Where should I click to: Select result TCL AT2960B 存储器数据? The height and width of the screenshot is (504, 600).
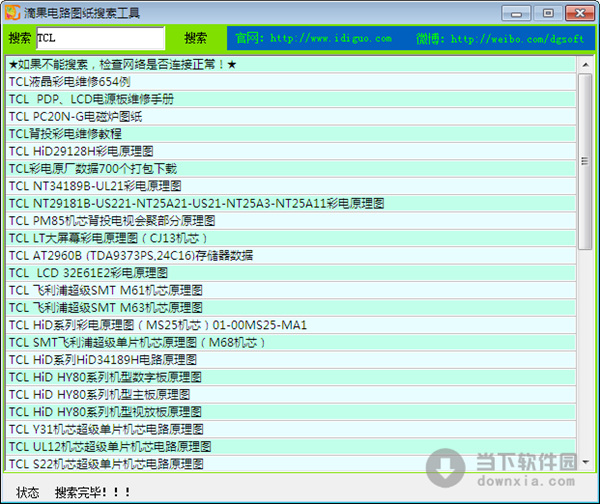click(x=291, y=256)
